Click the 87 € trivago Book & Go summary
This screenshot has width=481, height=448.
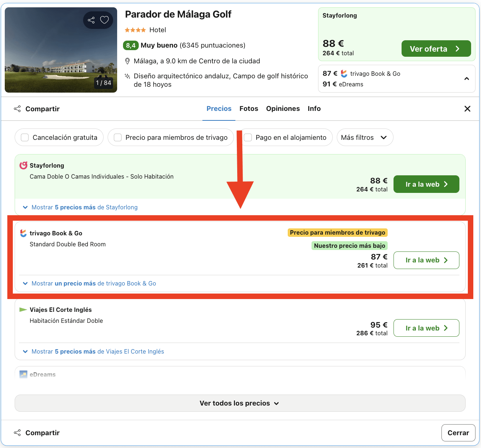(361, 74)
